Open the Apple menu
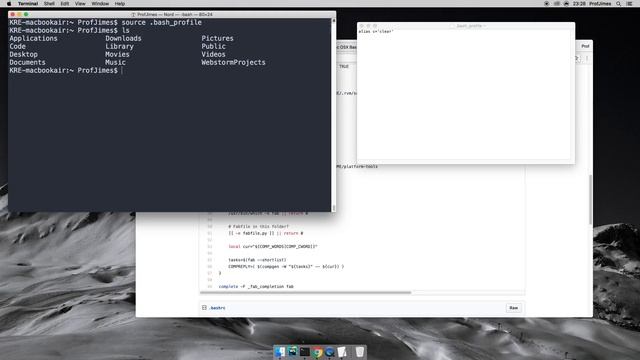The width and height of the screenshot is (640, 360). pyautogui.click(x=9, y=3)
